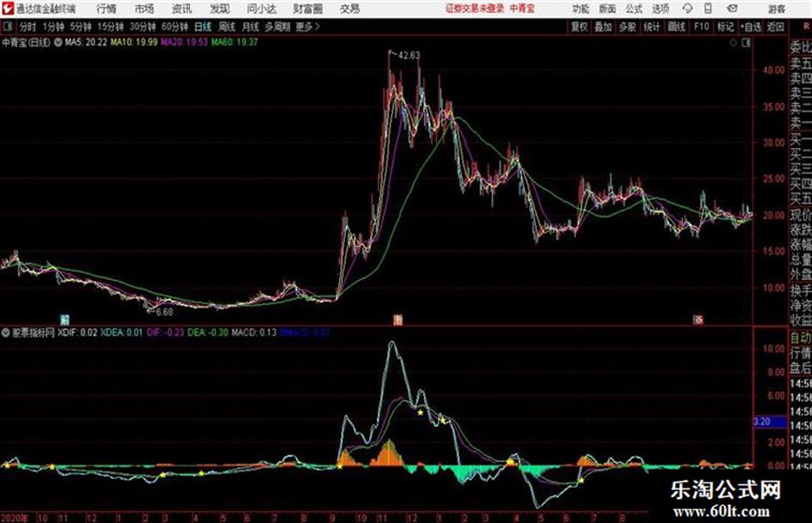Image resolution: width=812 pixels, height=523 pixels.
Task: Click the 叠加 toolbar button
Action: pos(603,27)
